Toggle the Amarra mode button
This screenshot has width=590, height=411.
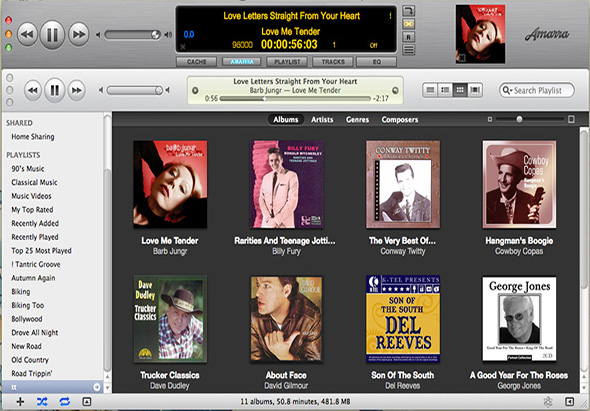point(242,62)
